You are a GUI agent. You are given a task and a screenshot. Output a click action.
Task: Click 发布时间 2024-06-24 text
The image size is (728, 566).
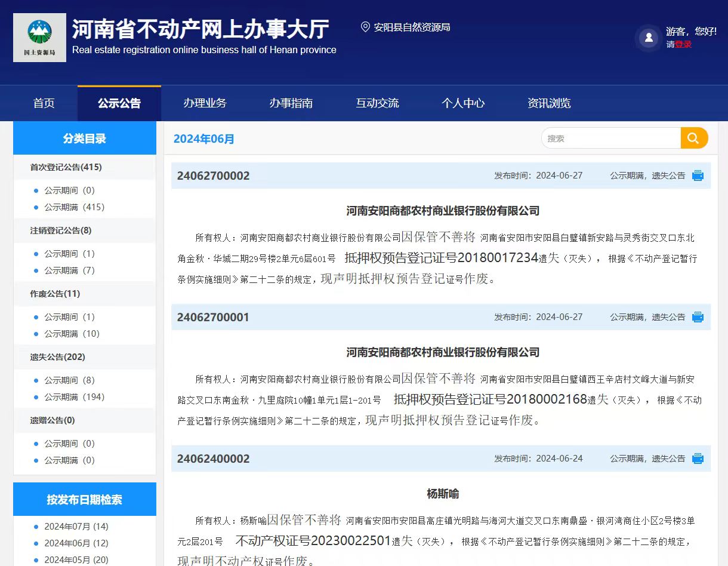pyautogui.click(x=538, y=459)
